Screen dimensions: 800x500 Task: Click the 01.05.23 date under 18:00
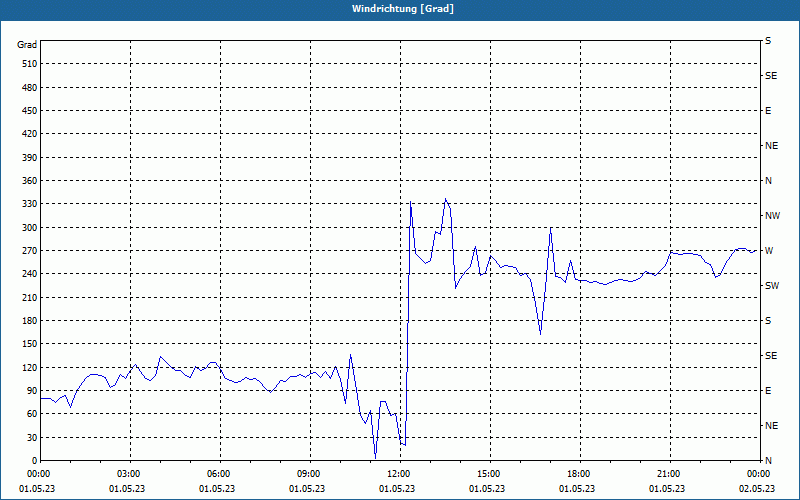(x=577, y=489)
